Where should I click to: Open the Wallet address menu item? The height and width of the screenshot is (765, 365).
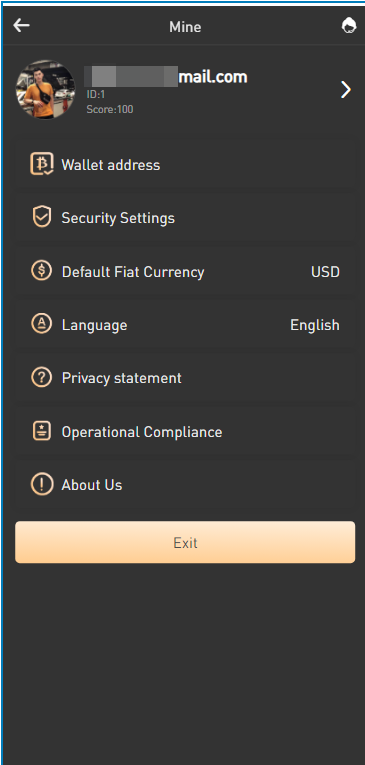coord(184,165)
